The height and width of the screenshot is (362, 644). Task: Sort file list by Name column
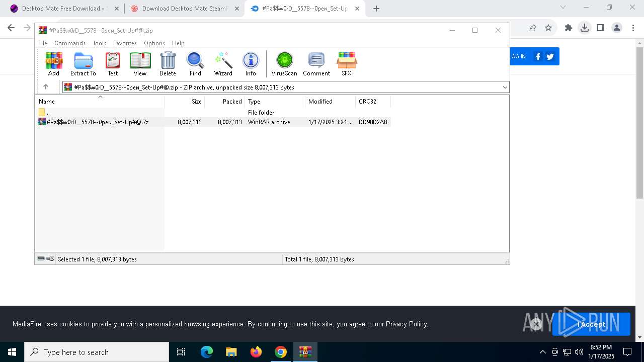tap(99, 101)
